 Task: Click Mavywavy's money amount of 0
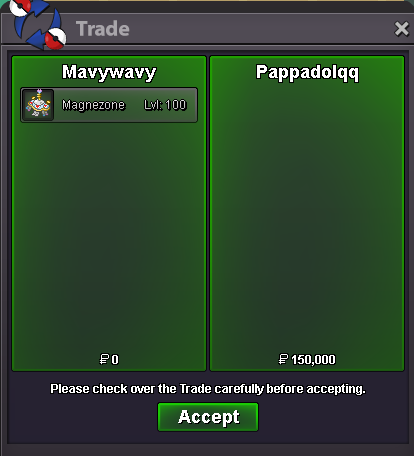click(115, 360)
